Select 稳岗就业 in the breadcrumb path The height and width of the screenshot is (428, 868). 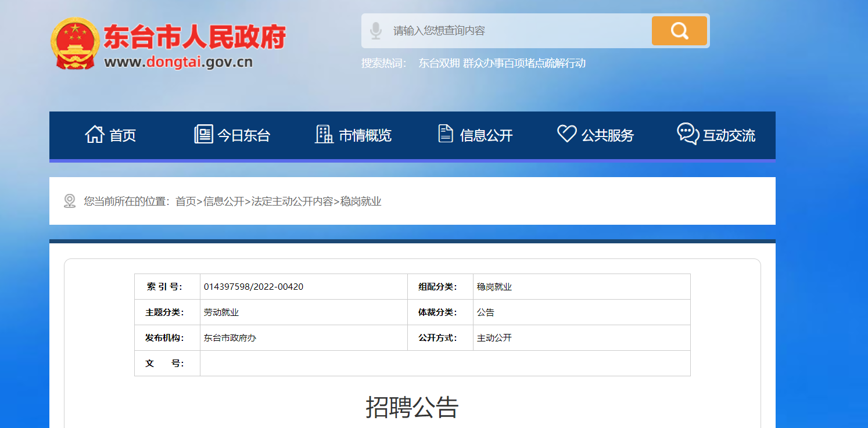click(361, 202)
